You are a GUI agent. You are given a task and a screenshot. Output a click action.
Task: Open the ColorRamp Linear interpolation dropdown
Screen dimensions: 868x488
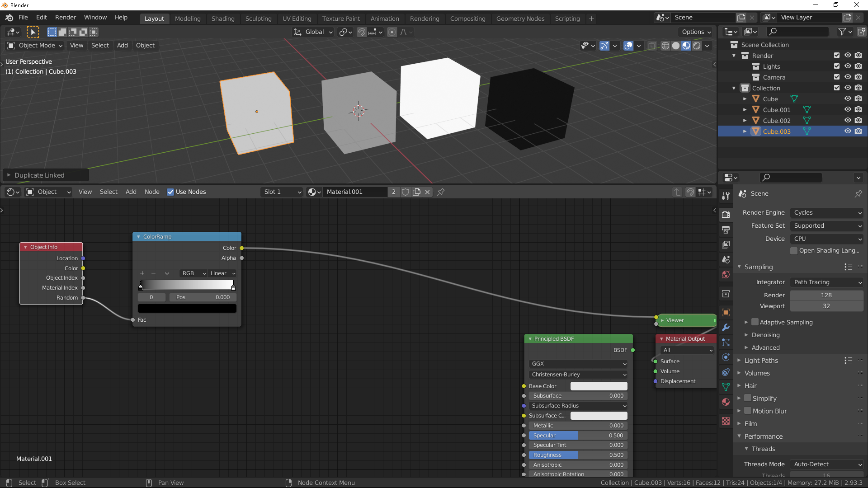[222, 273]
